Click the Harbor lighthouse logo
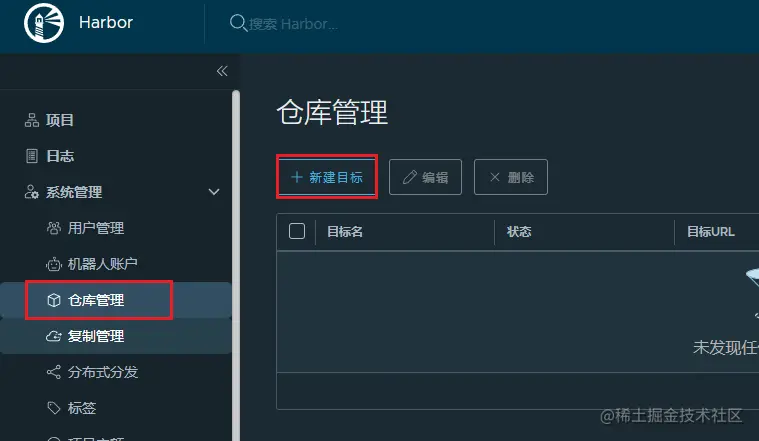The image size is (759, 441). (44, 23)
